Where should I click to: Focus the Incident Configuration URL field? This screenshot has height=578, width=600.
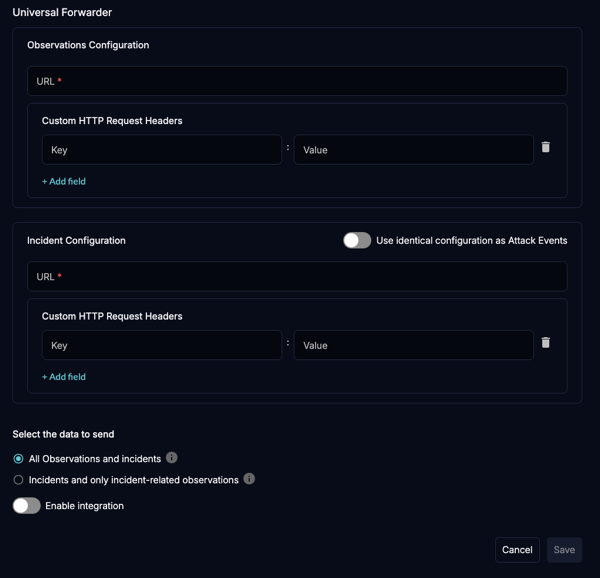pos(297,277)
